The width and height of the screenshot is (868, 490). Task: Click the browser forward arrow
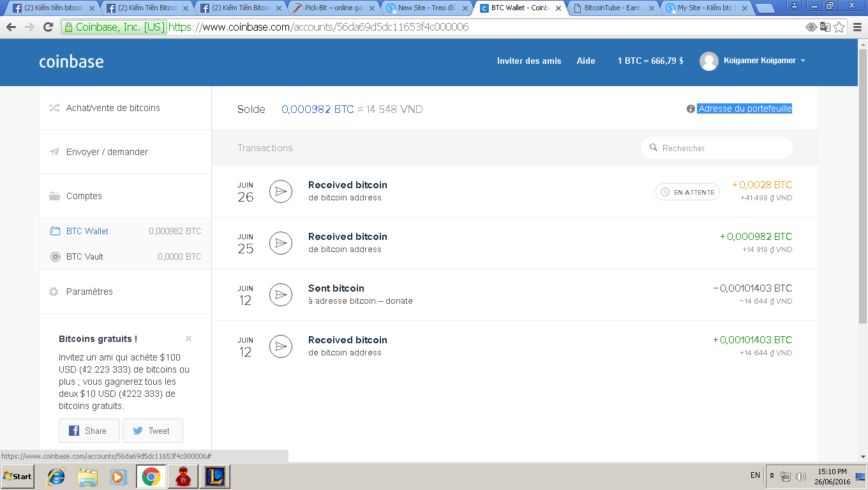click(x=29, y=27)
